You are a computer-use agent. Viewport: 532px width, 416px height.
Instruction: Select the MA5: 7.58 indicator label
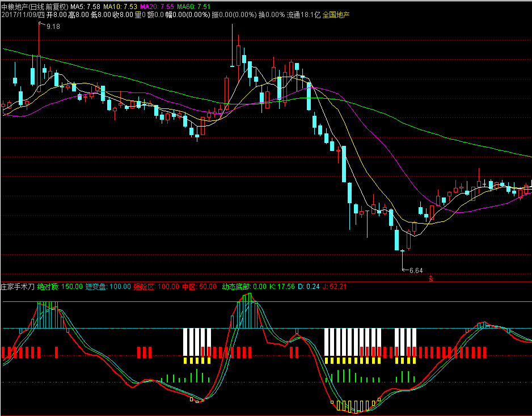point(85,6)
